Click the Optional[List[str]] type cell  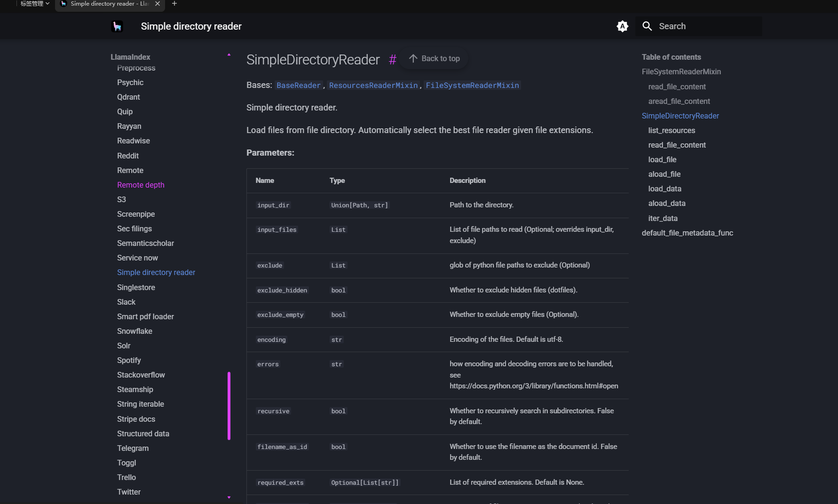click(x=365, y=483)
